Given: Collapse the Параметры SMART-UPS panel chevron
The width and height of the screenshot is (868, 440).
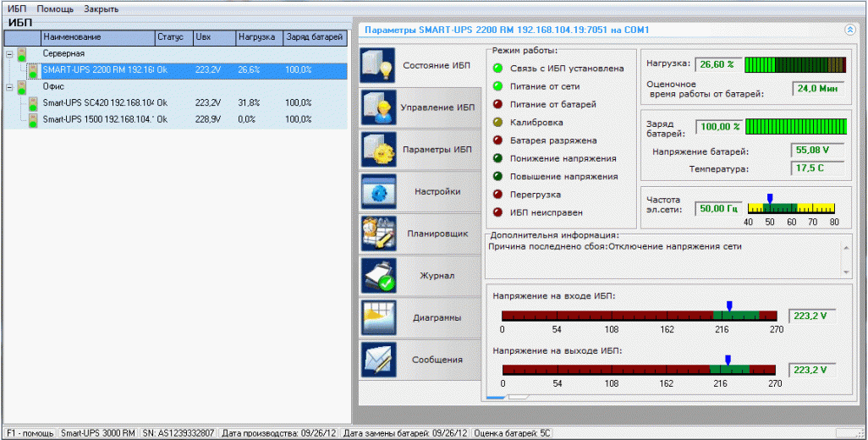Looking at the screenshot, I should tap(849, 30).
